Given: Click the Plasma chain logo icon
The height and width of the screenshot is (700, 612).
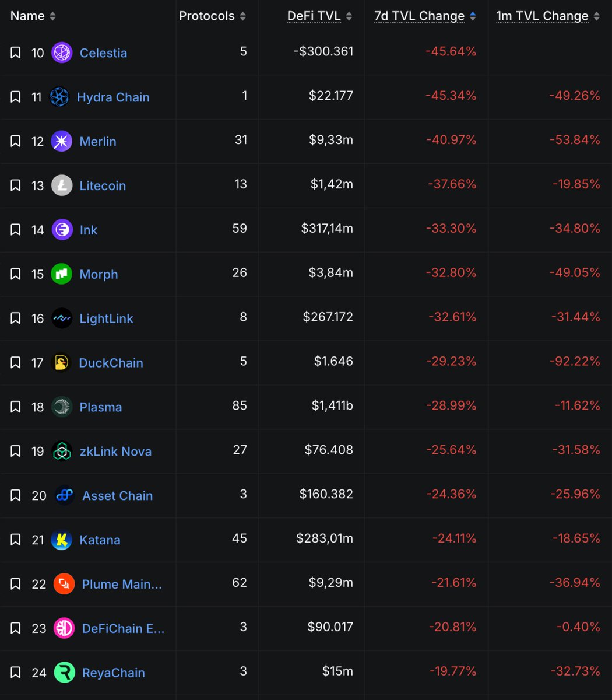Looking at the screenshot, I should [x=62, y=407].
